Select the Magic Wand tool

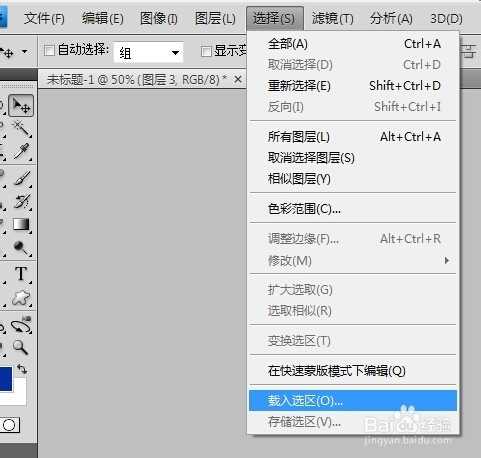21,129
